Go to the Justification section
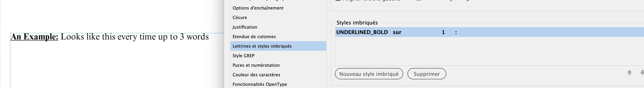The height and width of the screenshot is (88, 644). 245,27
